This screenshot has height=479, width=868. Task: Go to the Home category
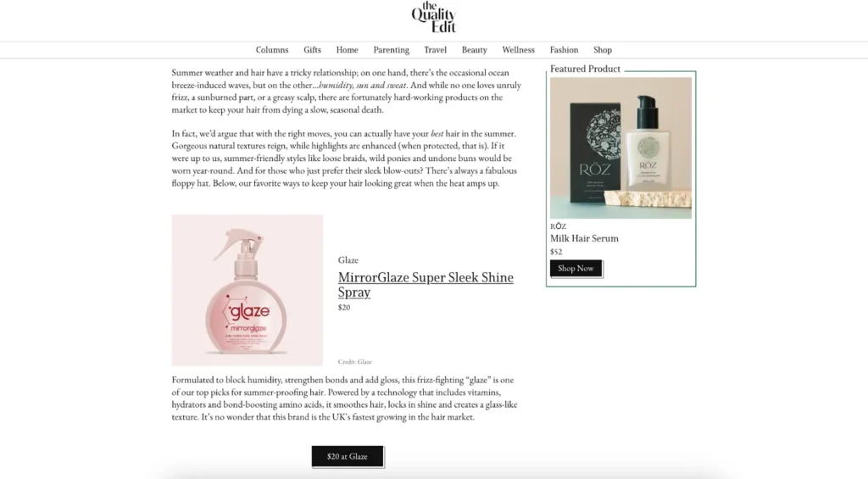point(347,50)
